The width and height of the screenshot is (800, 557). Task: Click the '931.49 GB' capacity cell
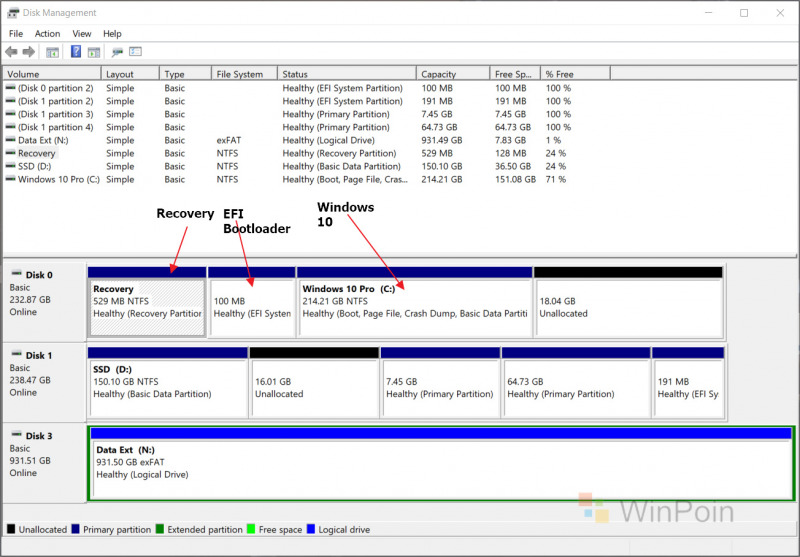point(442,140)
